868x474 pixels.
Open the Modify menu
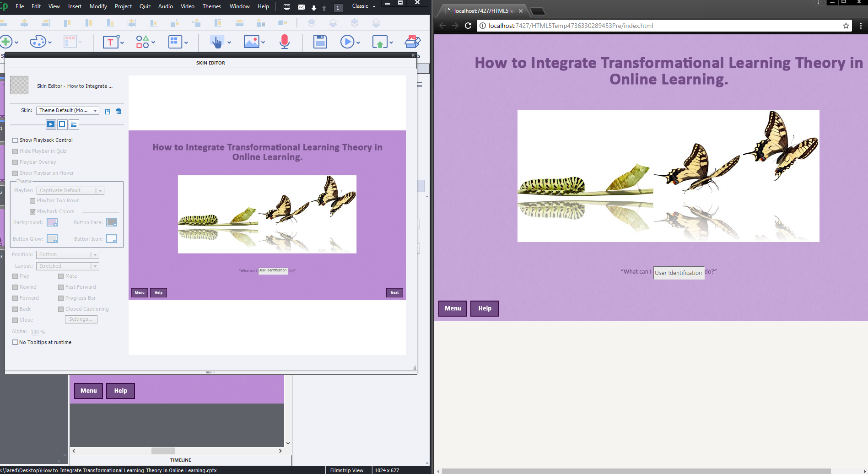(x=98, y=6)
